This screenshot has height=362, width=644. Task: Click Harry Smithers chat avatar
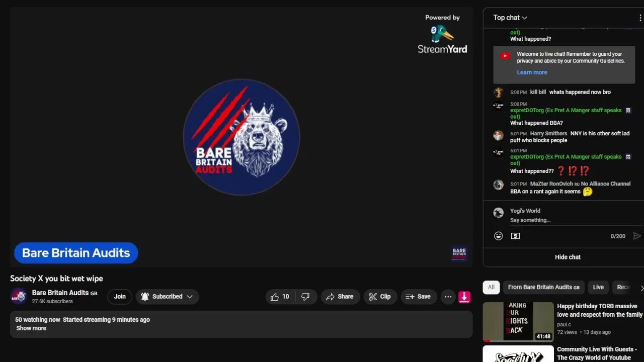tap(499, 136)
